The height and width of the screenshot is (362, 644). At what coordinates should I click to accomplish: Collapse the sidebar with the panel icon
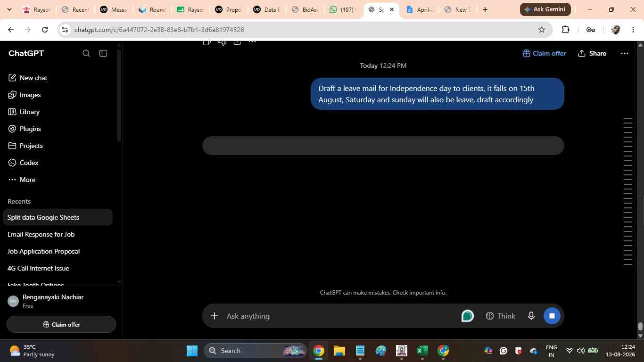(103, 53)
